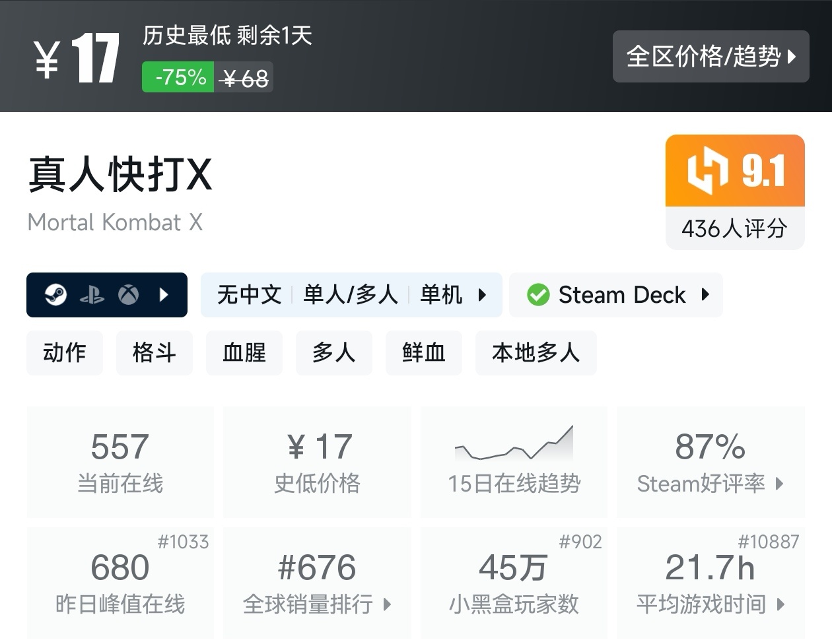Click the arrow inside the 全区价格/趋势 button

(792, 57)
